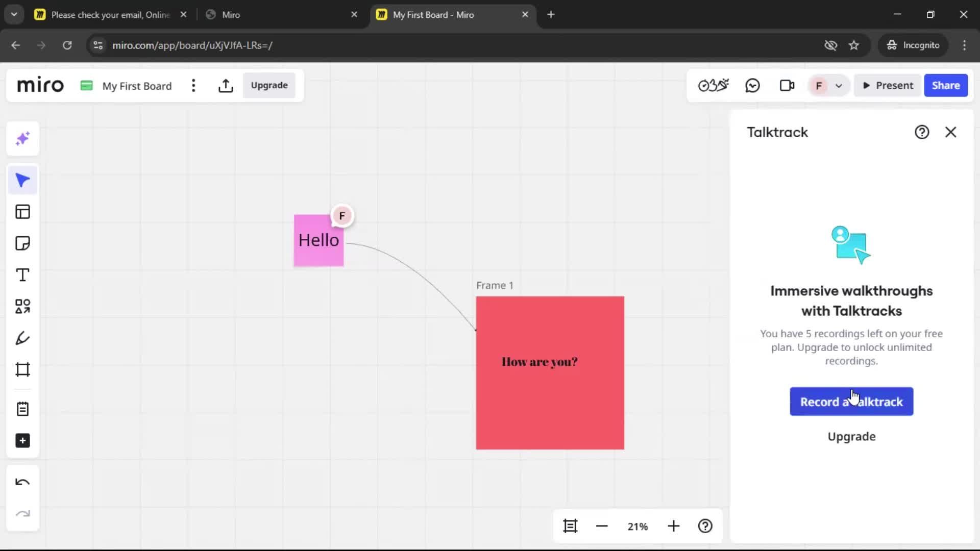Viewport: 980px width, 551px height.
Task: Close the Talktrack panel
Action: coord(950,132)
